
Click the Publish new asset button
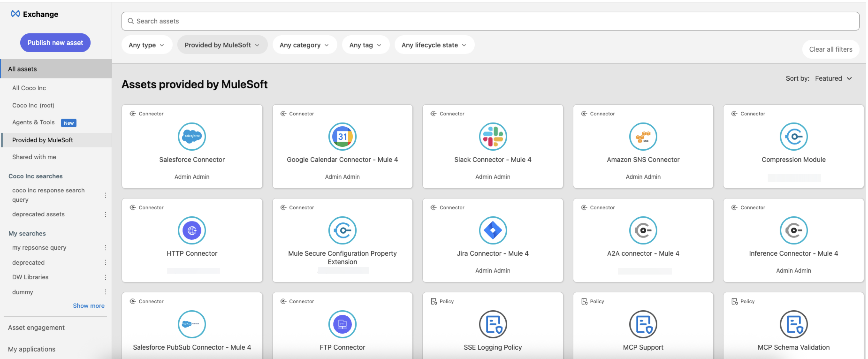click(55, 42)
